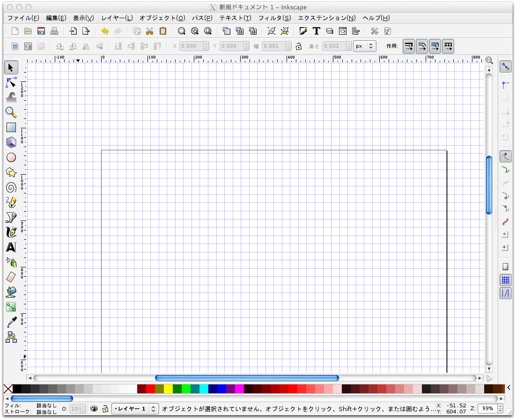
Task: Click the Undo arrow icon
Action: click(104, 31)
